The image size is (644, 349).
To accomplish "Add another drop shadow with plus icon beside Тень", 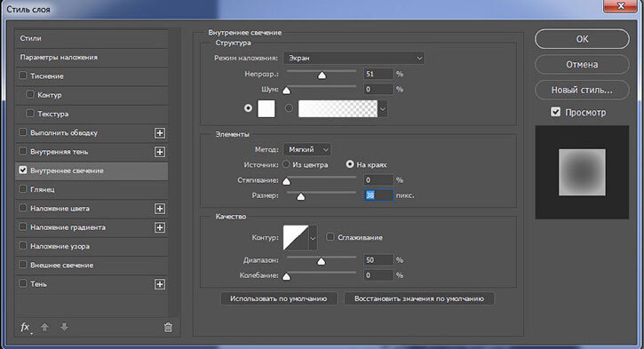I will (160, 284).
